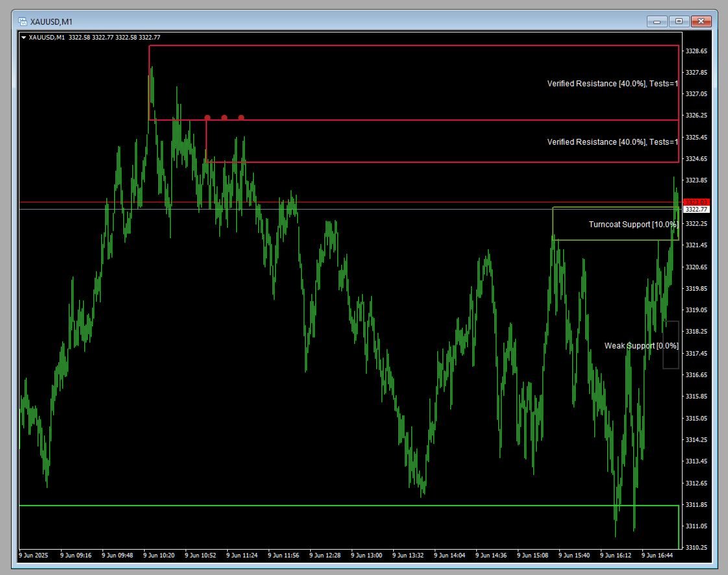Image resolution: width=728 pixels, height=575 pixels.
Task: Select the Weak Support [0.0%] label
Action: (642, 346)
